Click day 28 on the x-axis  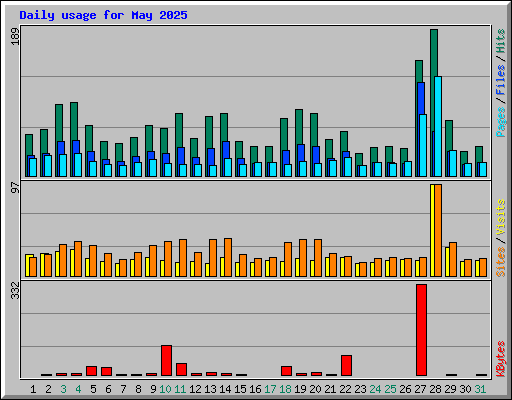click(435, 389)
